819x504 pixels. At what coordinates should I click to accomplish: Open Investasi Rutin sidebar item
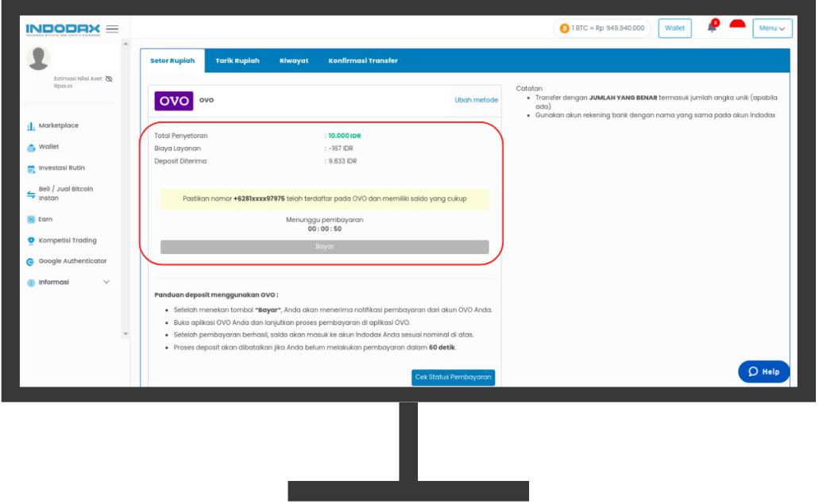coord(62,168)
